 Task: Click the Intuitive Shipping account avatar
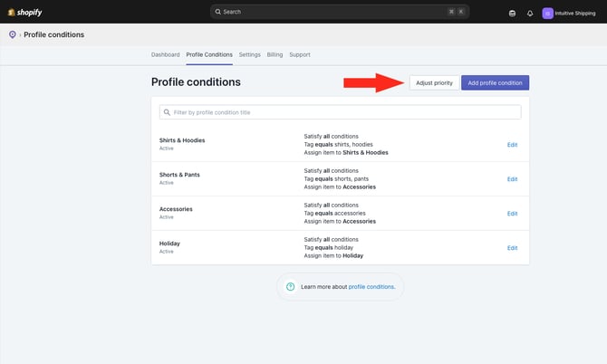click(x=547, y=14)
